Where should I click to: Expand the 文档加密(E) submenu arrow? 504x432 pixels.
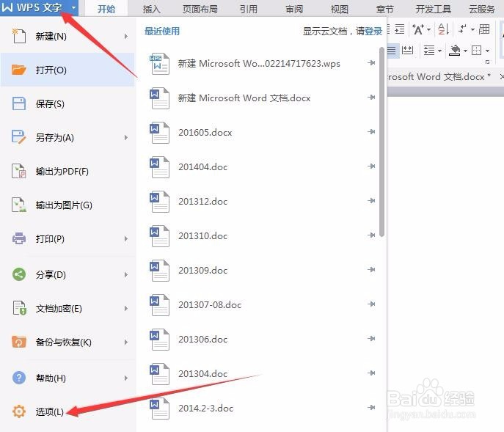tap(126, 308)
